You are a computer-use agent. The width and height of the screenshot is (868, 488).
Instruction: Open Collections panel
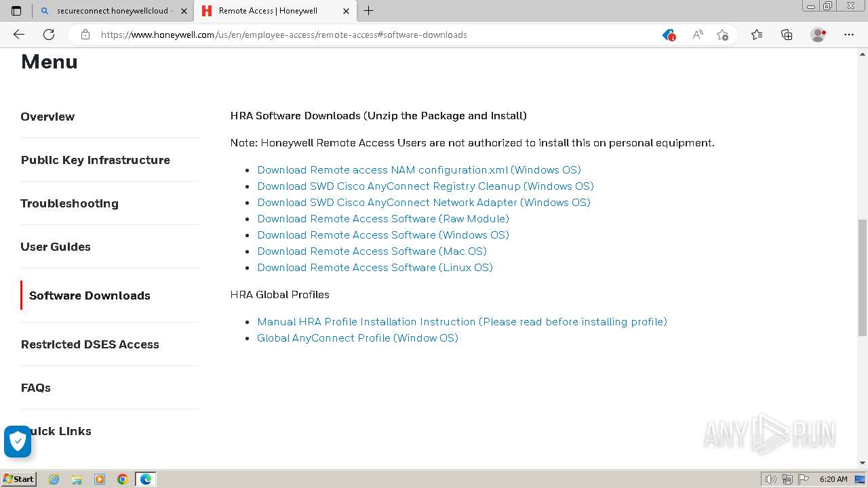787,35
